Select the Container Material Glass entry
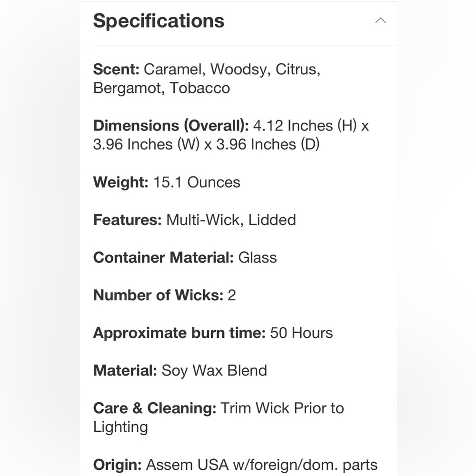Screen dimensions: 476x476 [x=185, y=258]
